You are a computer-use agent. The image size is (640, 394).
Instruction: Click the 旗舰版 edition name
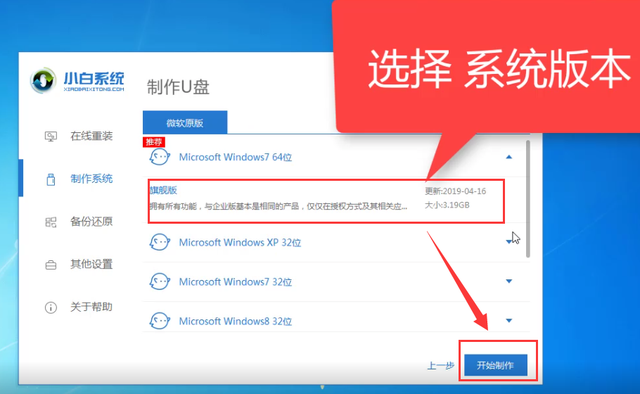(x=163, y=190)
